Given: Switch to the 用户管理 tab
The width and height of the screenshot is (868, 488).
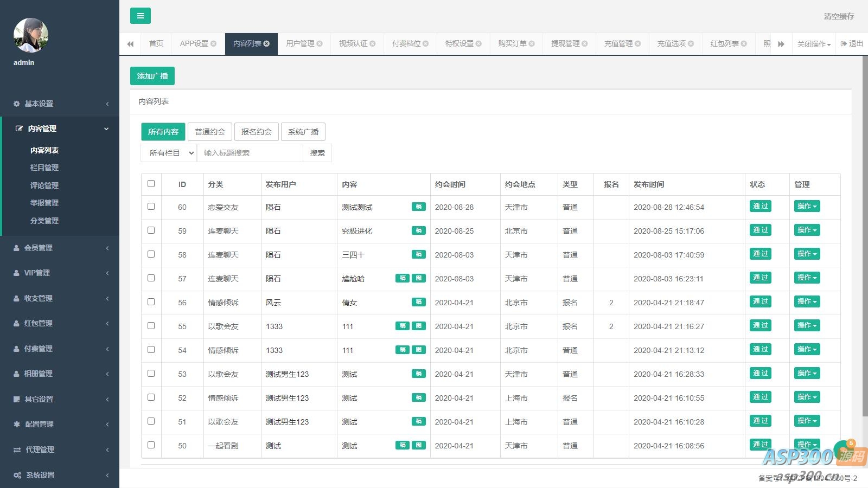Looking at the screenshot, I should click(300, 44).
